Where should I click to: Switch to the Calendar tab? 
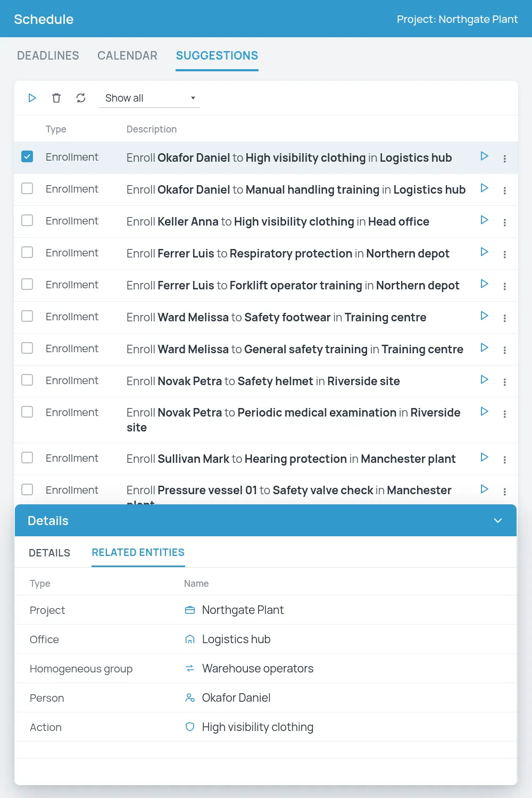[x=128, y=55]
